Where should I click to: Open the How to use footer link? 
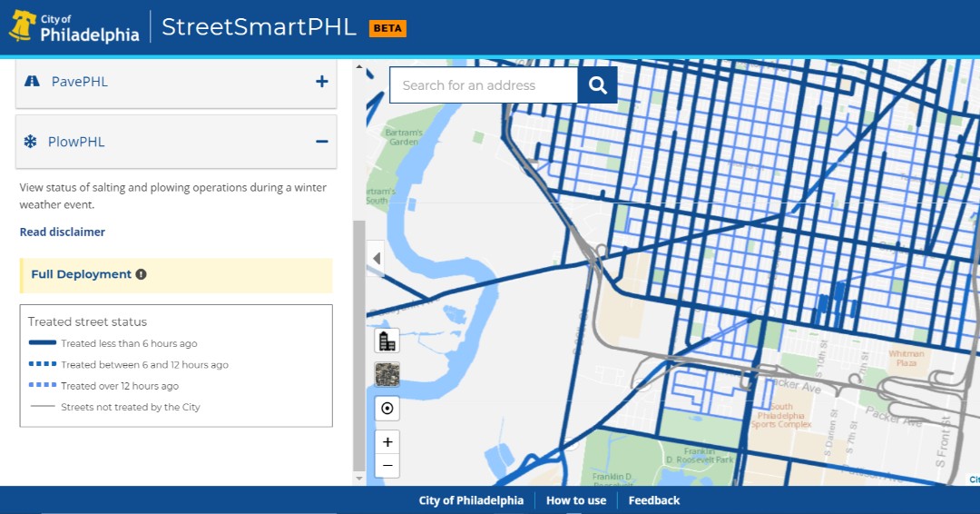tap(575, 500)
